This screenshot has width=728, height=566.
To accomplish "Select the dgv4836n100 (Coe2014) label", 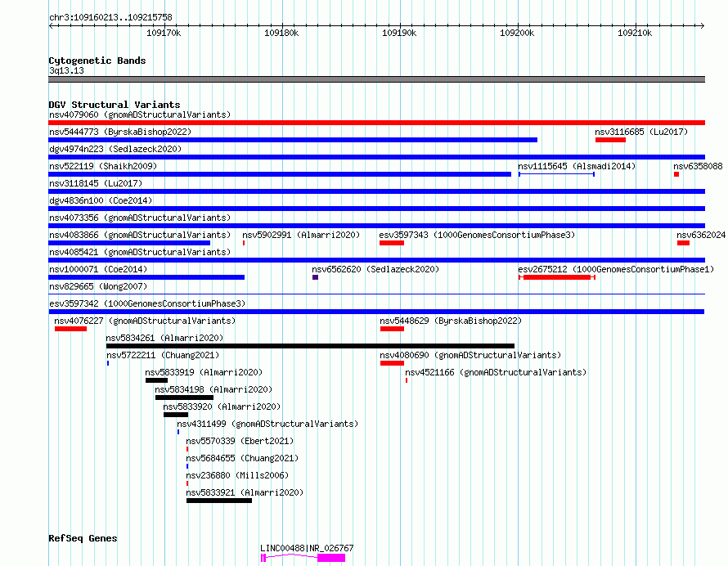I will [x=101, y=200].
